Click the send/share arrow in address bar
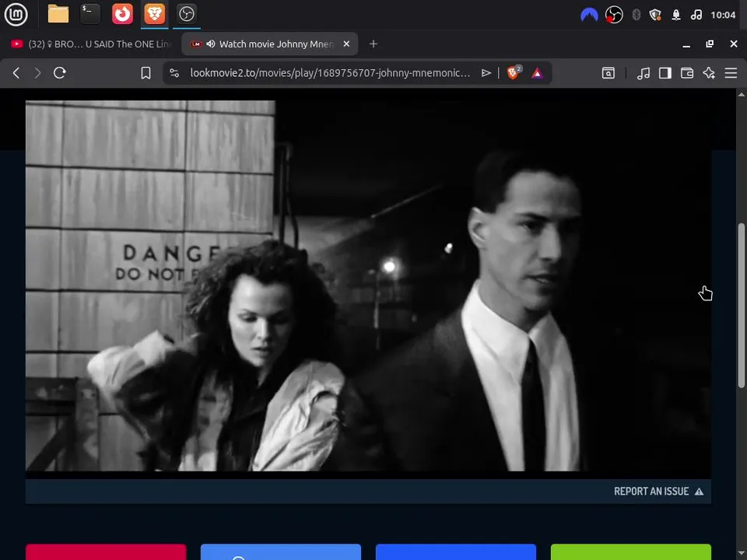 (486, 73)
